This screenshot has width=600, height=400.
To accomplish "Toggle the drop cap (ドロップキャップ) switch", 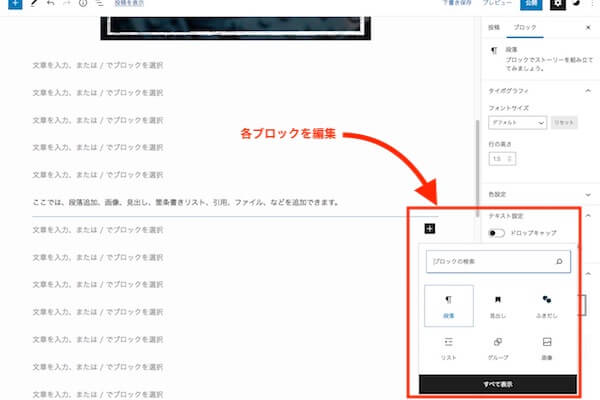I will tap(497, 233).
